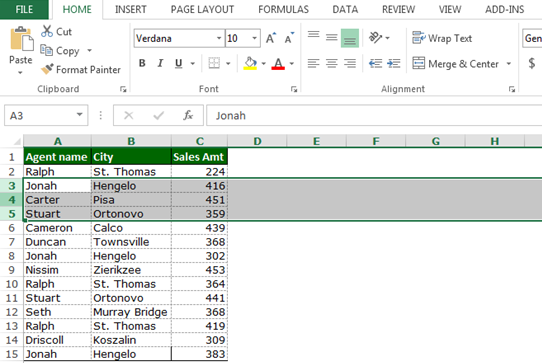Expand the Verdana font name dropdown
This screenshot has height=363, width=542.
click(219, 38)
